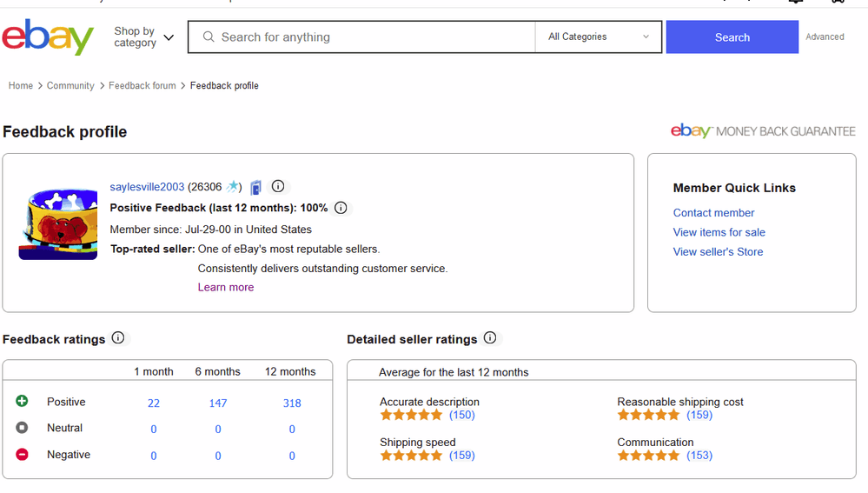868x493 pixels.
Task: Click the blue Search button
Action: click(x=732, y=37)
